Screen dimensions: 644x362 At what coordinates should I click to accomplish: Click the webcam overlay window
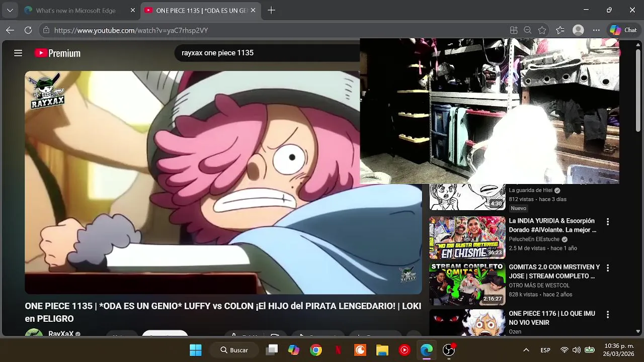point(490,111)
